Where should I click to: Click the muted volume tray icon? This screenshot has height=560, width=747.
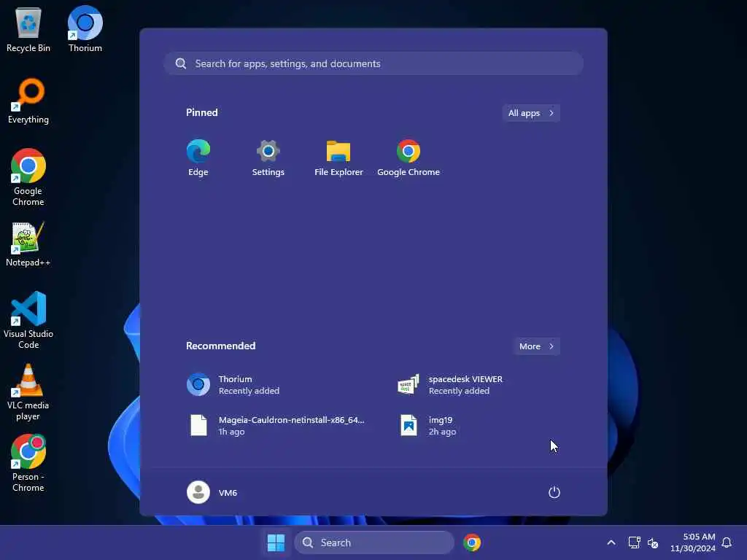(653, 542)
